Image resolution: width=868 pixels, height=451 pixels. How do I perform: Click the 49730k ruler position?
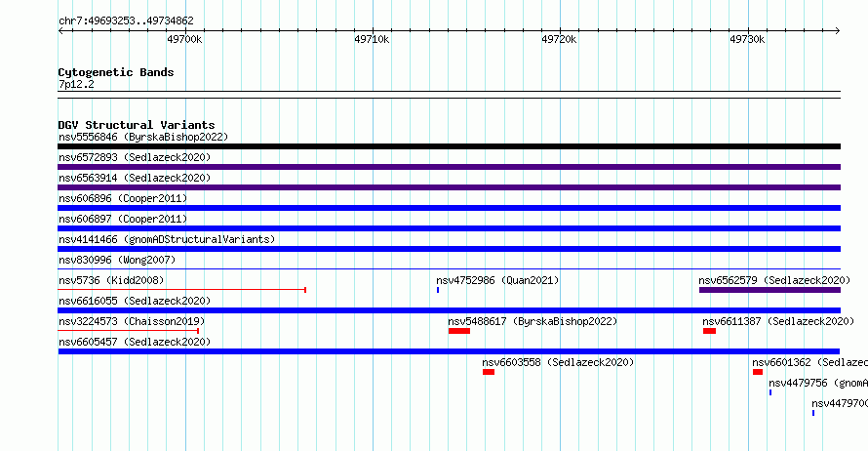click(747, 39)
